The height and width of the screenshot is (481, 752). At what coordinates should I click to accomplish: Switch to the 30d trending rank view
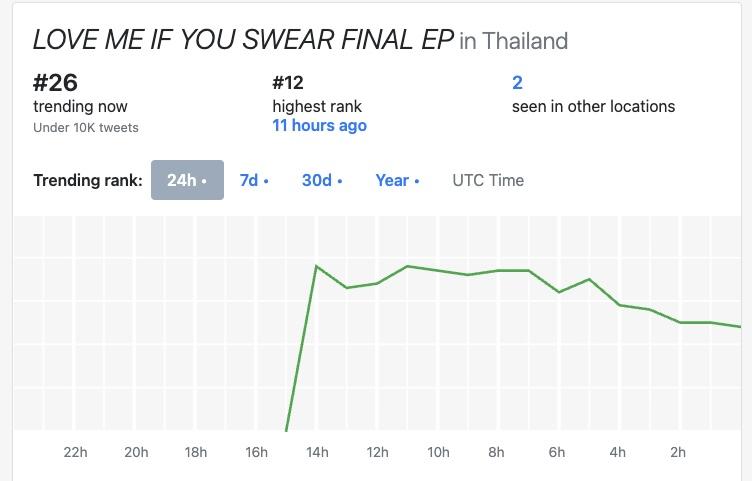322,180
